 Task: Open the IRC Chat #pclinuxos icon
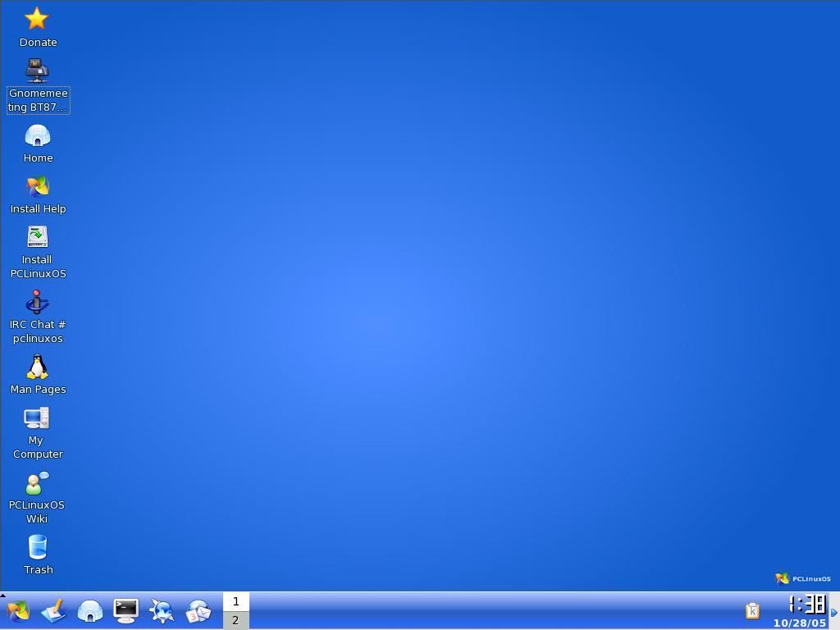[x=37, y=302]
